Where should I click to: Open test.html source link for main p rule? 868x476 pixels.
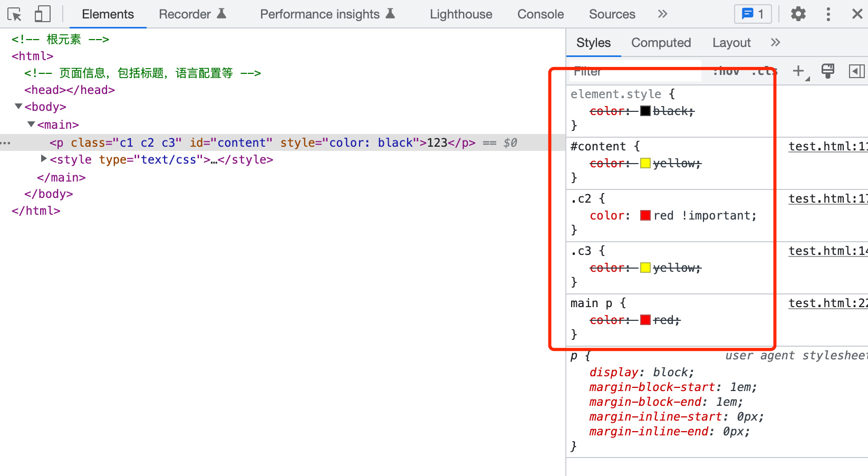click(828, 303)
